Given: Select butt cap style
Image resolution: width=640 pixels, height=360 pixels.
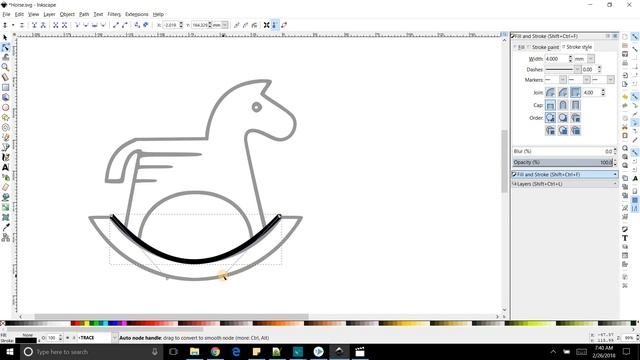Looking at the screenshot, I should coord(550,105).
